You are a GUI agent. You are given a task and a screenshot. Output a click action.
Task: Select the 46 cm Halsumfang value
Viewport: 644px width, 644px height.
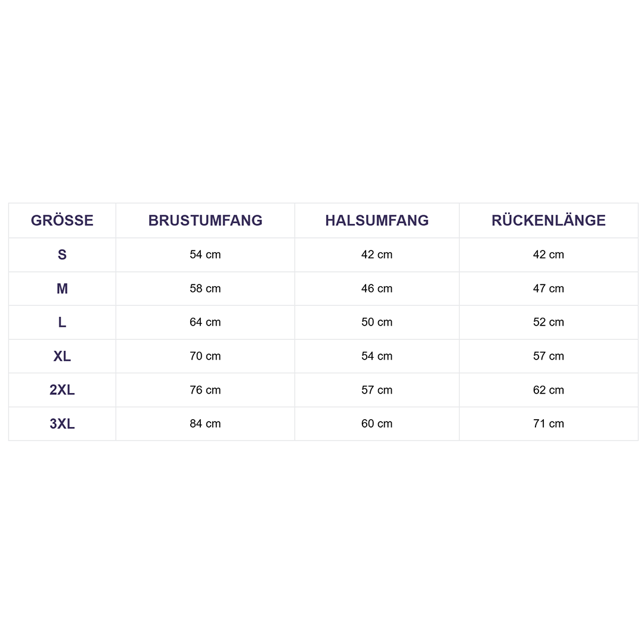377,289
